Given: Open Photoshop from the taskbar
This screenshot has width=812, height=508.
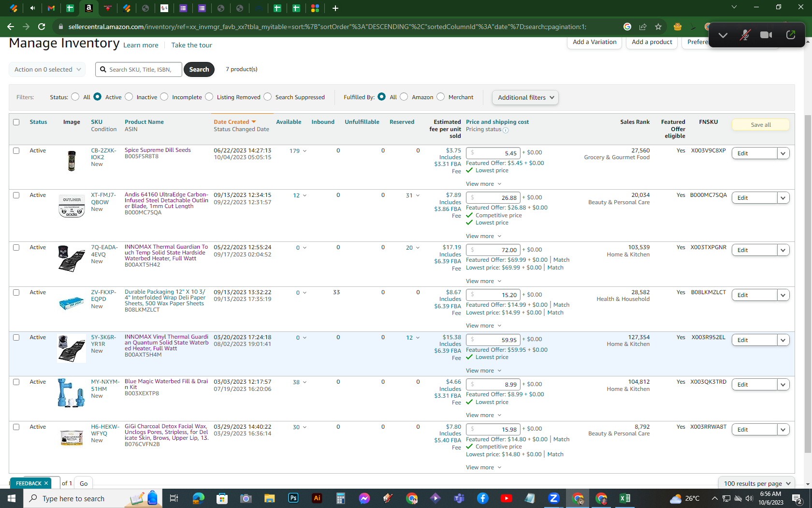Looking at the screenshot, I should tap(293, 498).
